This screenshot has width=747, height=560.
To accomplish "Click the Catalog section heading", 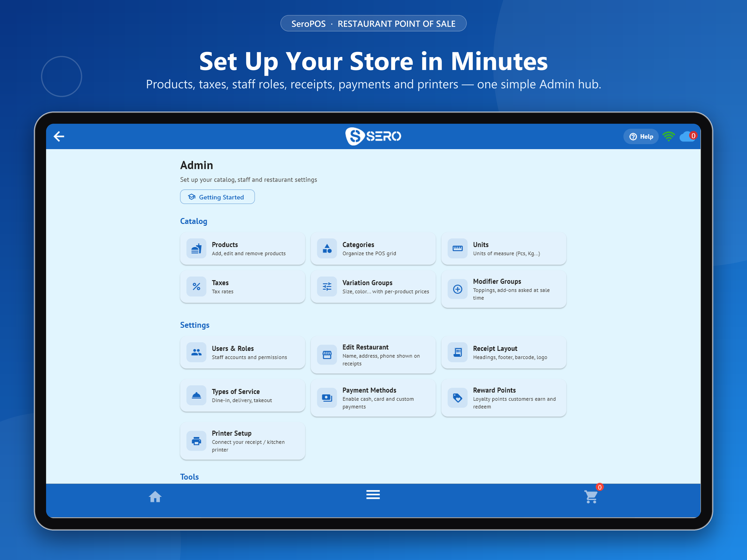I will pyautogui.click(x=194, y=221).
